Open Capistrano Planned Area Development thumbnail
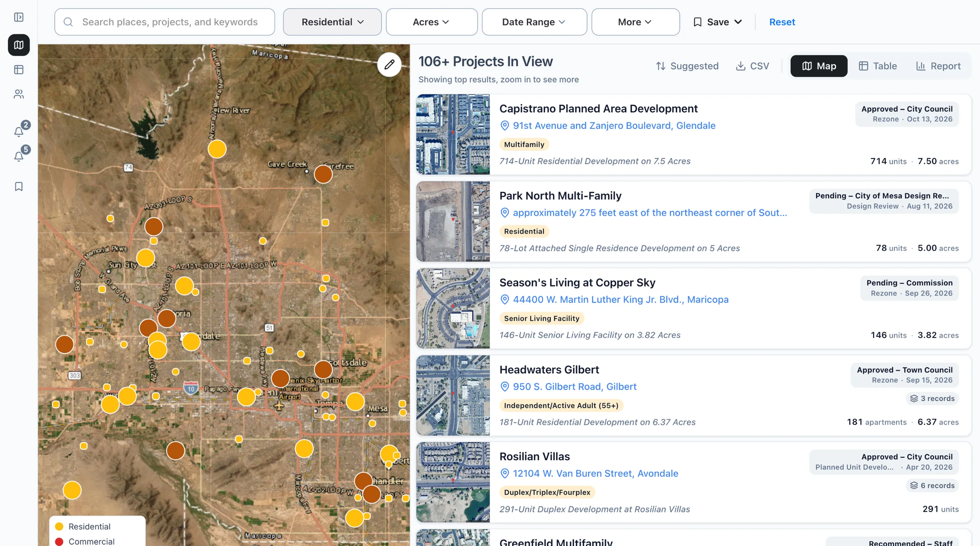The width and height of the screenshot is (980, 546). coord(453,134)
